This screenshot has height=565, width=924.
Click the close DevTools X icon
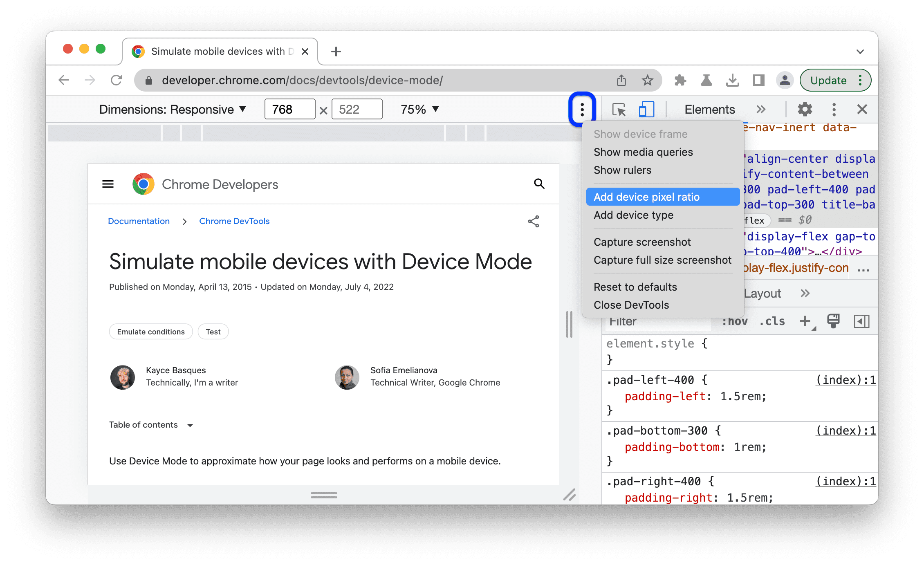click(863, 110)
